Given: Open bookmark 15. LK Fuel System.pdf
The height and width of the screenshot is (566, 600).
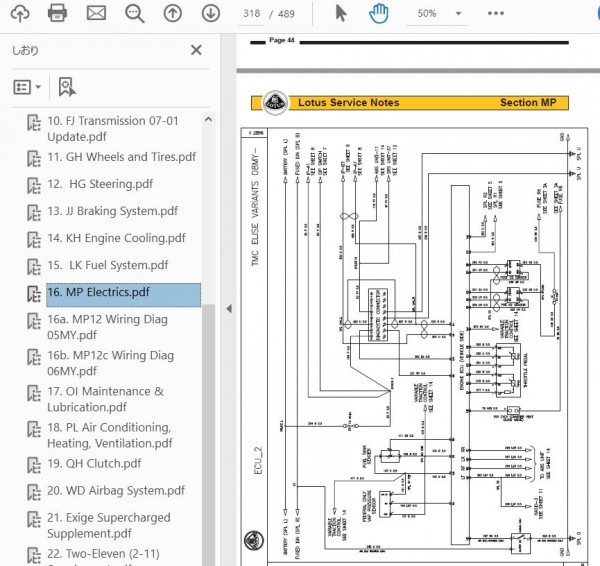Looking at the screenshot, I should point(108,265).
